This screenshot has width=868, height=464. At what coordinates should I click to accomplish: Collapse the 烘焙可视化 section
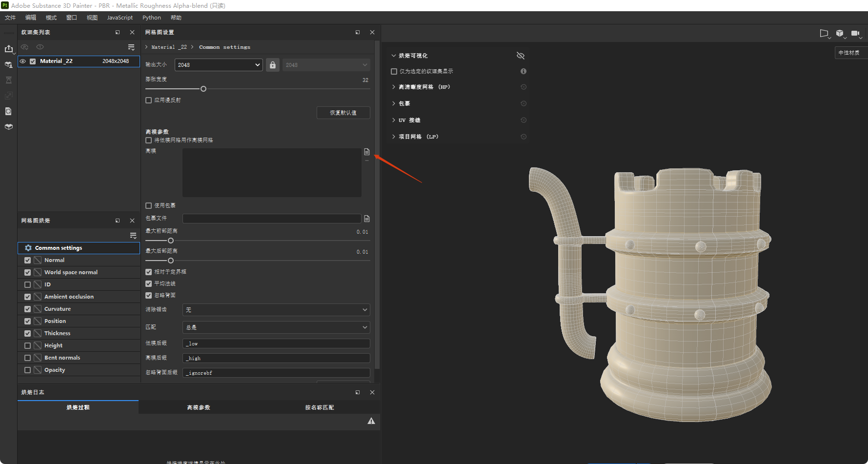pyautogui.click(x=394, y=56)
